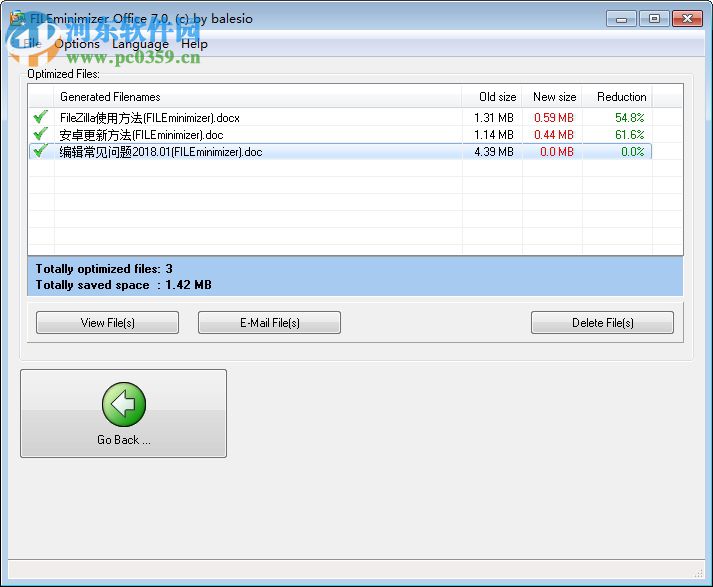
Task: Click the 61.6% reduction value
Action: (x=630, y=135)
